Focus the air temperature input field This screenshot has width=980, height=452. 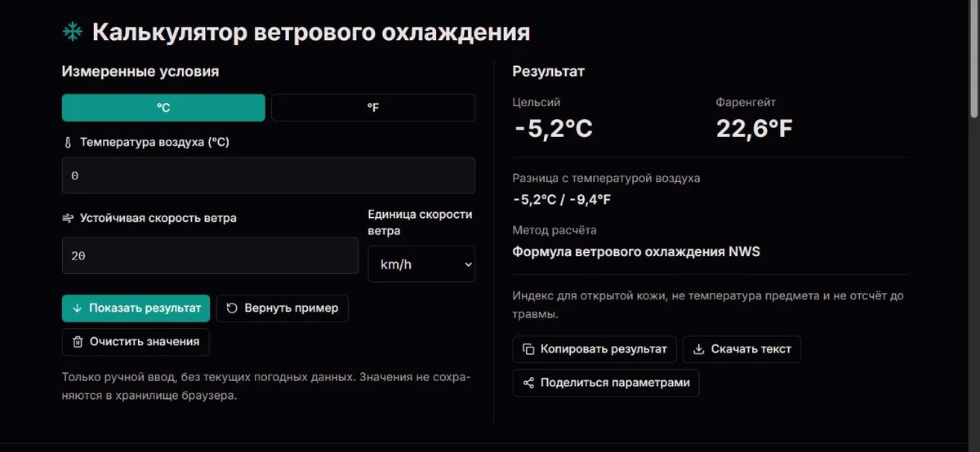pos(269,175)
